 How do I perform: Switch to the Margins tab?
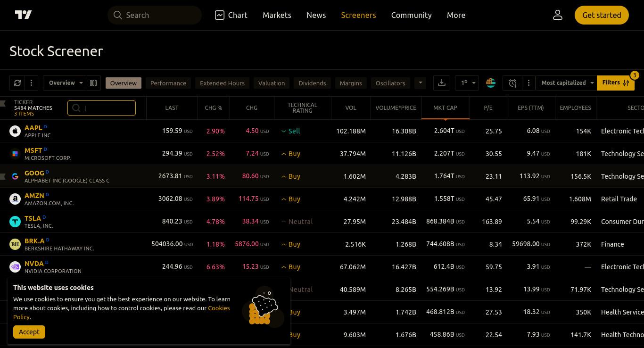tap(351, 83)
